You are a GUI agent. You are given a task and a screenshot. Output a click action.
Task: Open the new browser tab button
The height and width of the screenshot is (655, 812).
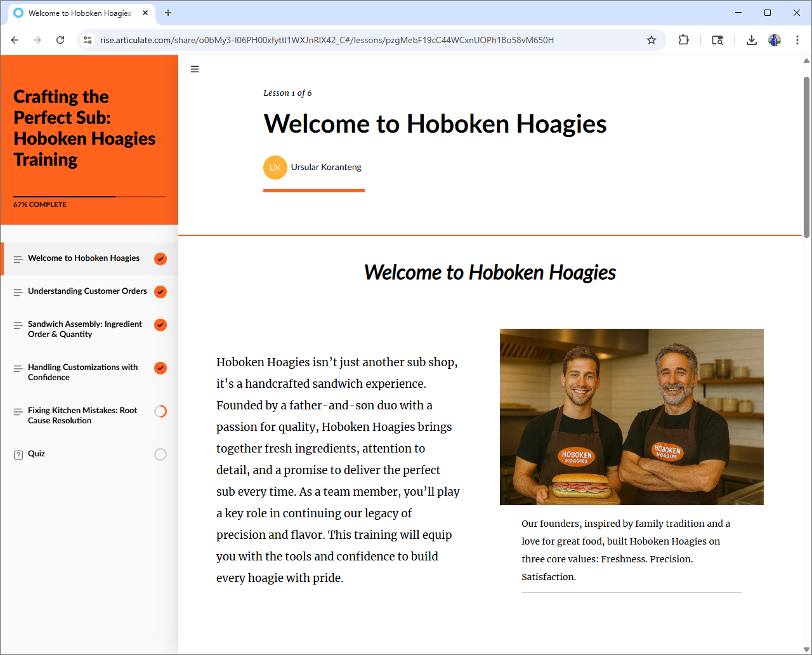168,13
